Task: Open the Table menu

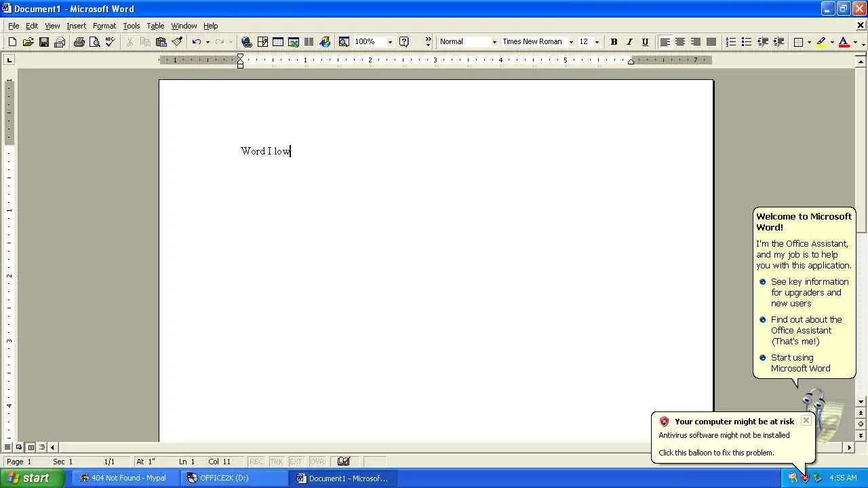Action: pyautogui.click(x=155, y=26)
